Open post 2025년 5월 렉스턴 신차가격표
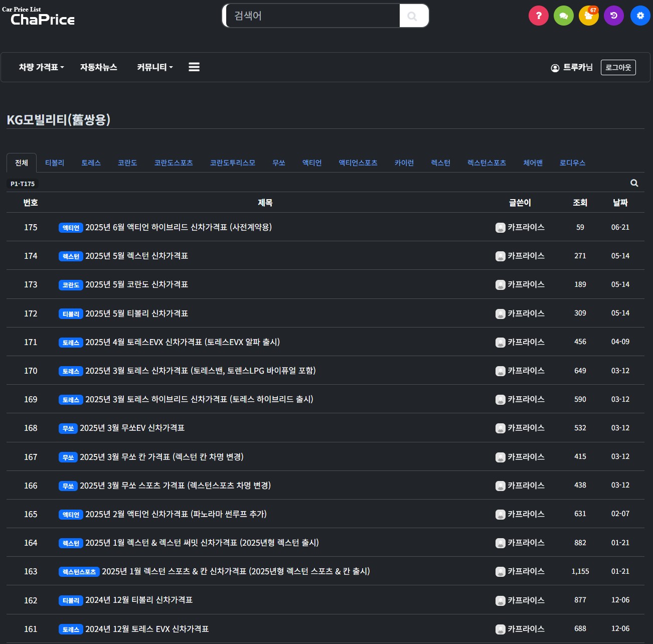The image size is (653, 644). tap(136, 256)
